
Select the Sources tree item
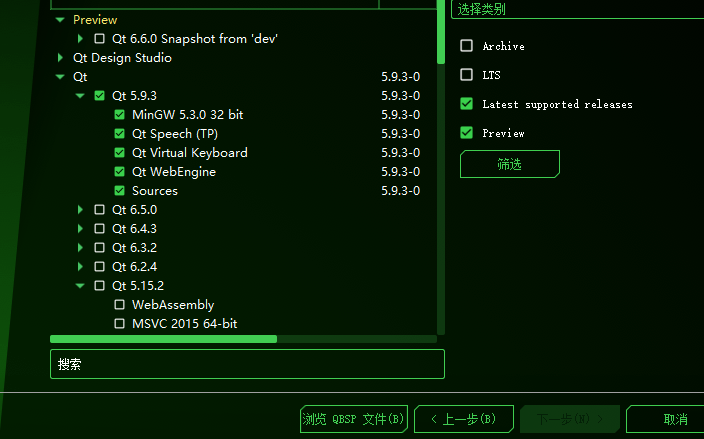click(155, 191)
